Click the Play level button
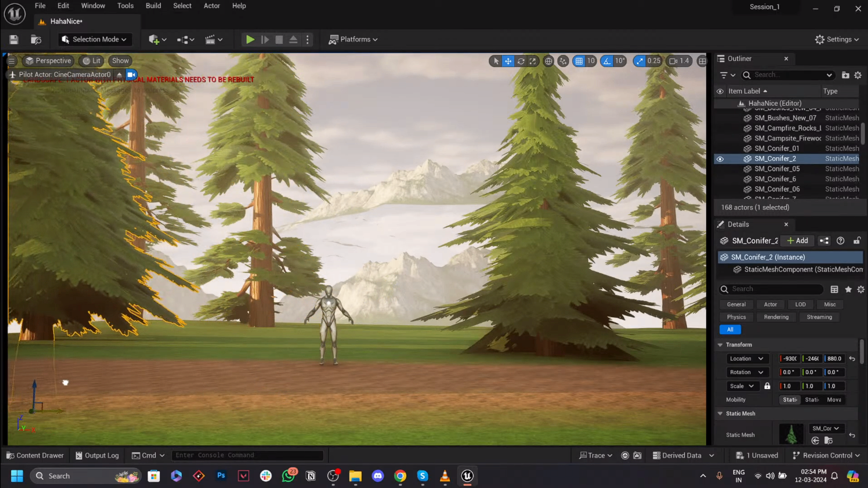 pos(250,40)
